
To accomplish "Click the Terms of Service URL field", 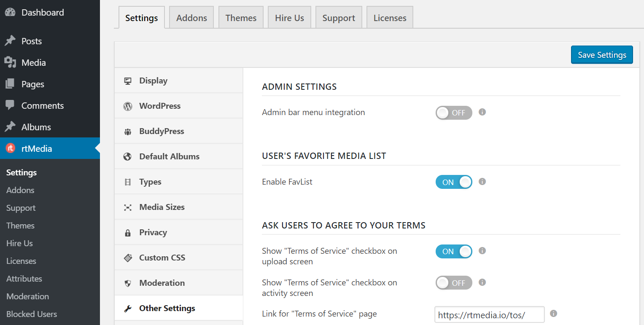I will click(489, 314).
